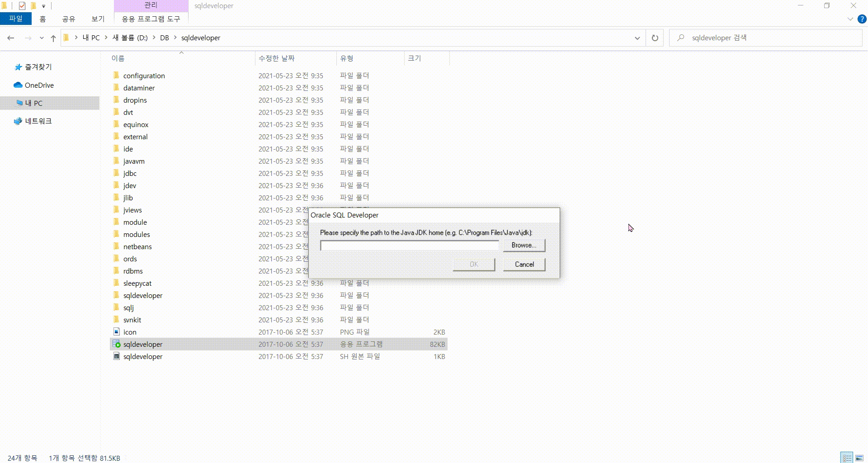The image size is (868, 463).
Task: Open the 응용 프로그램 도구 tab
Action: (x=151, y=19)
